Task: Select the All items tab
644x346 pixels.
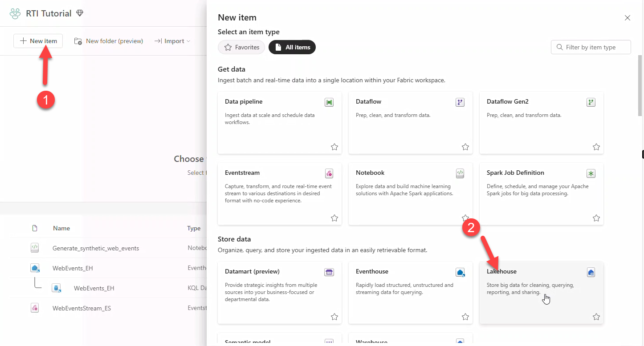Action: [x=292, y=47]
